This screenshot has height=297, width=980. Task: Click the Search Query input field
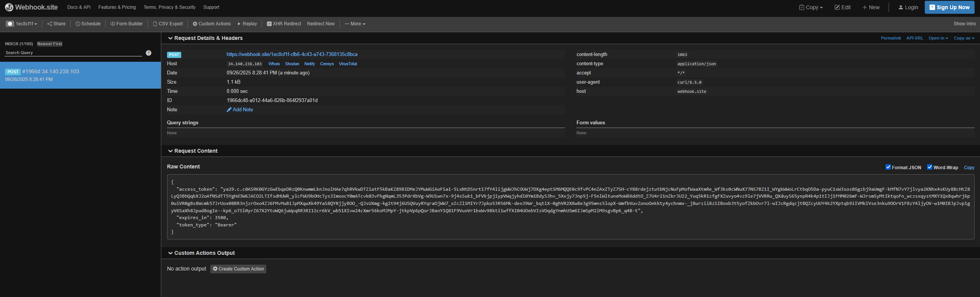[73, 53]
